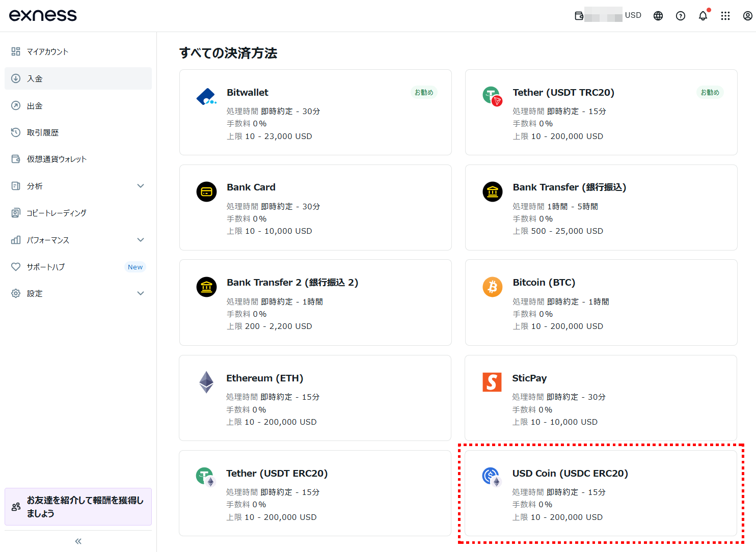Click the 設定 gear icon

(16, 293)
